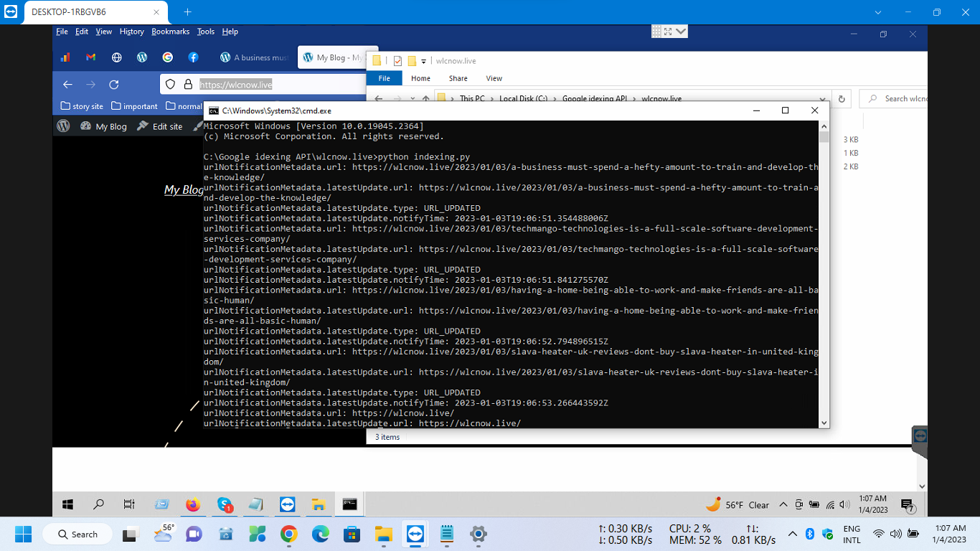This screenshot has height=551, width=980.
Task: Toggle TeamViewer full screen view
Action: pos(668,32)
